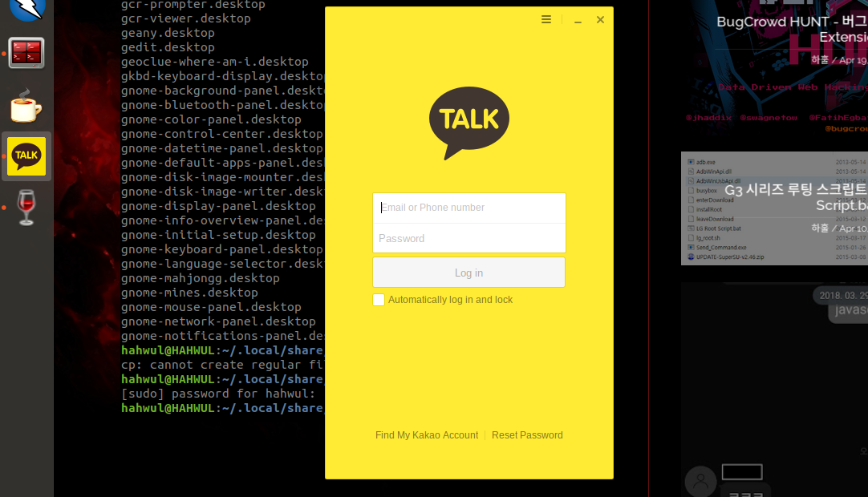Select geoclue-where-am-i.desktop line in terminal
The width and height of the screenshot is (868, 497).
[x=215, y=62]
